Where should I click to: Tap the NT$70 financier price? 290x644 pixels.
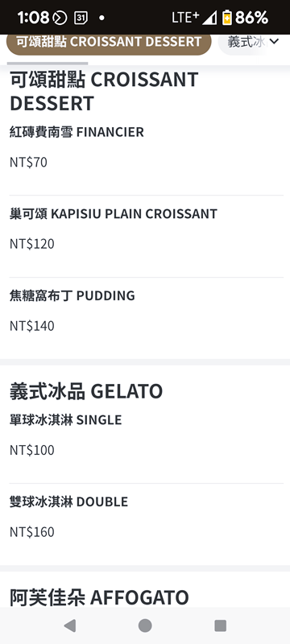(29, 163)
